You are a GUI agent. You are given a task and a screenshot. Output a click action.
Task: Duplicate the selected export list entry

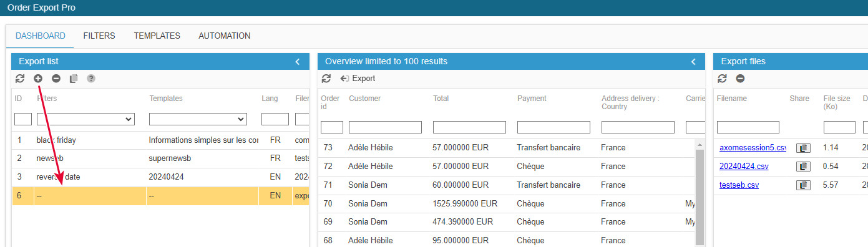tap(74, 79)
